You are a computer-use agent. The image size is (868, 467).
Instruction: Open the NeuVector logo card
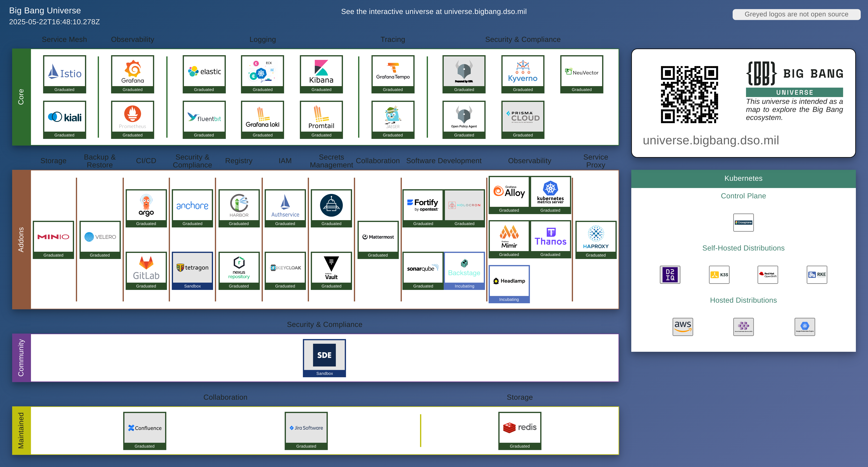click(x=582, y=74)
